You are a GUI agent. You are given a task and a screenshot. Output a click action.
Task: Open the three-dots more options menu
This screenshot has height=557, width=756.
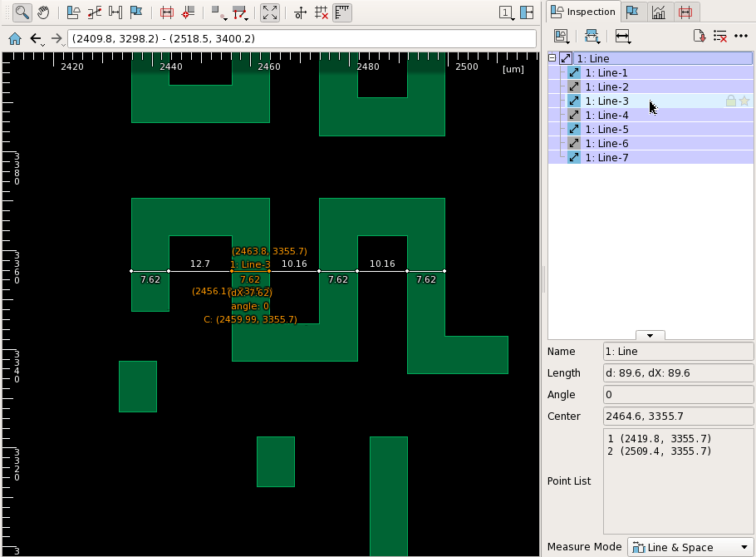pos(741,37)
